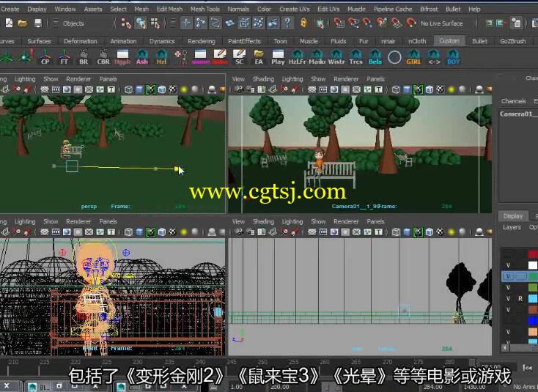Image resolution: width=538 pixels, height=392 pixels.
Task: Create a new scene with the file icon
Action: [x=9, y=23]
